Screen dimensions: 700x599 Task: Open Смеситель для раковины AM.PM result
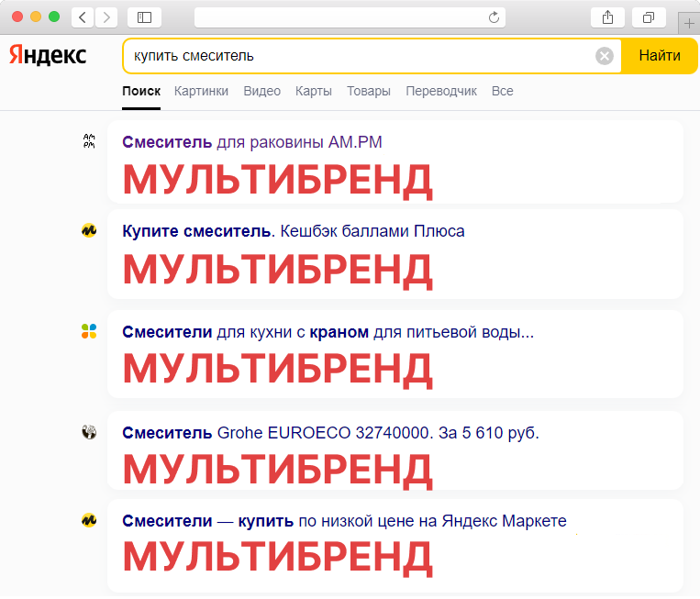252,142
